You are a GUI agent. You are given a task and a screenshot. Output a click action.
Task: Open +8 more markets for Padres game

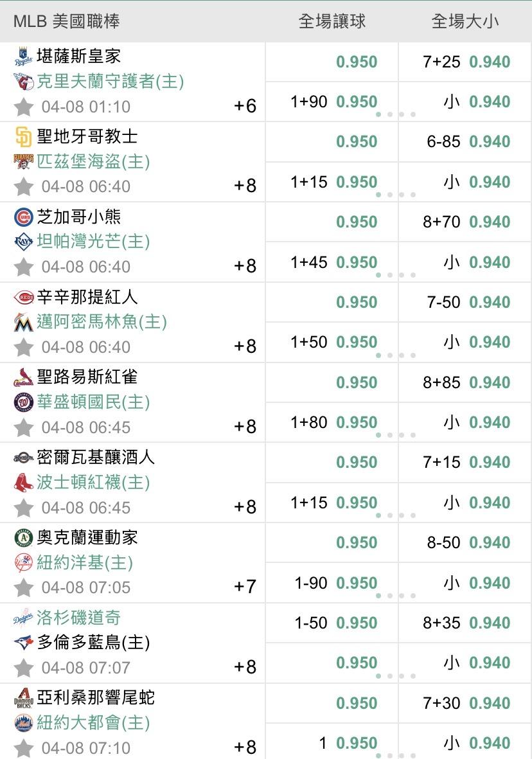tap(245, 186)
